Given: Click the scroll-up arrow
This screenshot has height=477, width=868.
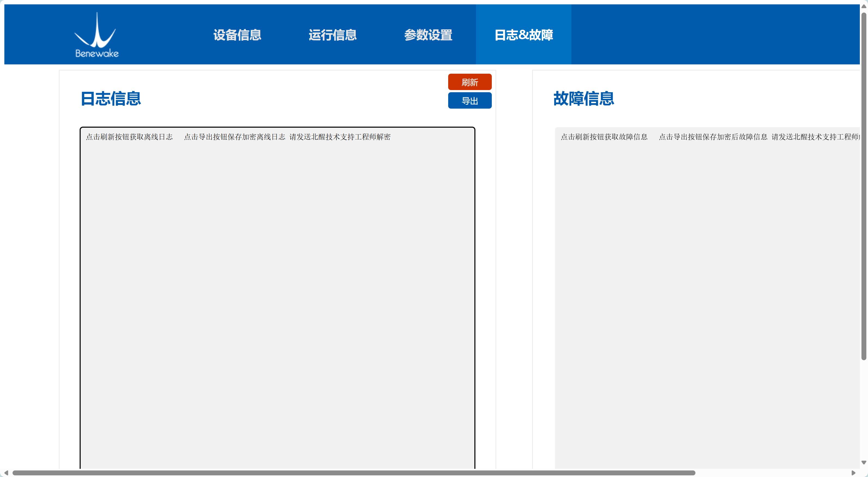Looking at the screenshot, I should click(864, 7).
